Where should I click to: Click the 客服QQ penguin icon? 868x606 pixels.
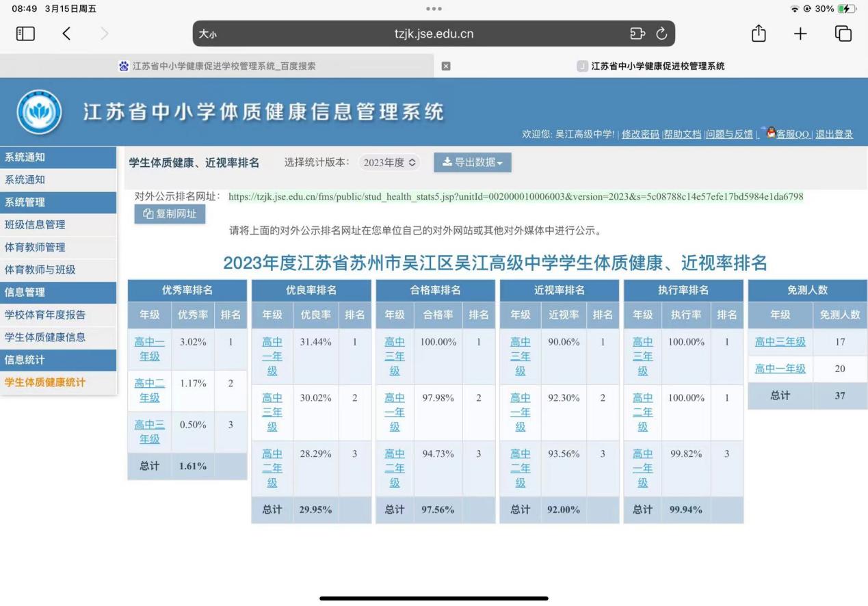pos(771,132)
